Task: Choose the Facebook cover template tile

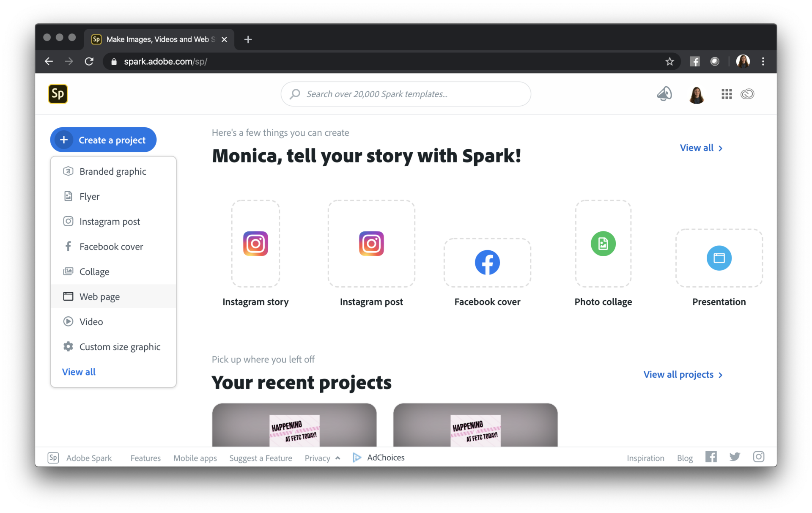Action: [x=487, y=263]
